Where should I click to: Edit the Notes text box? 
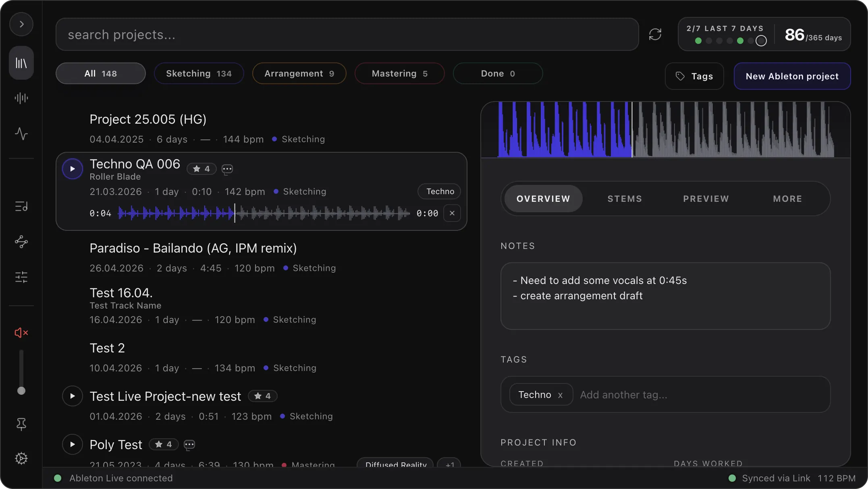tap(665, 296)
